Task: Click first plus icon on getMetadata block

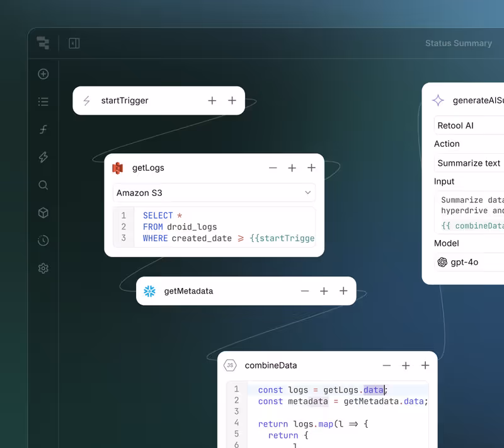Action: 324,291
